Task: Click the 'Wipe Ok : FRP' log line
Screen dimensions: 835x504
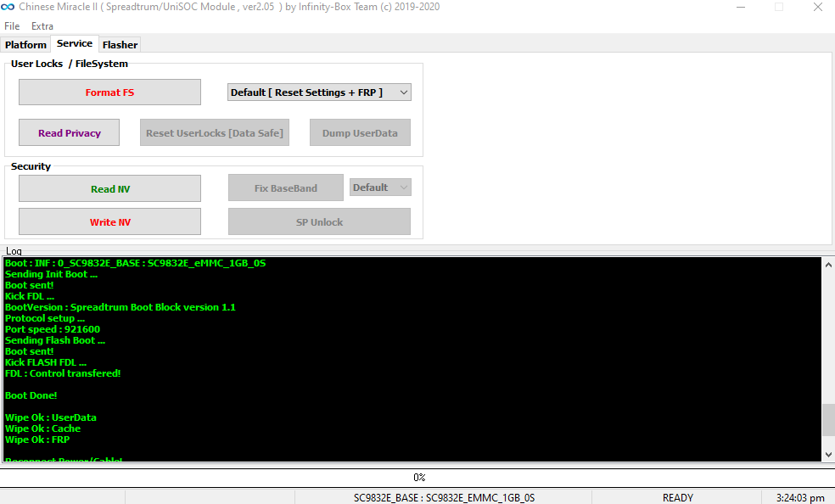Action: (37, 440)
